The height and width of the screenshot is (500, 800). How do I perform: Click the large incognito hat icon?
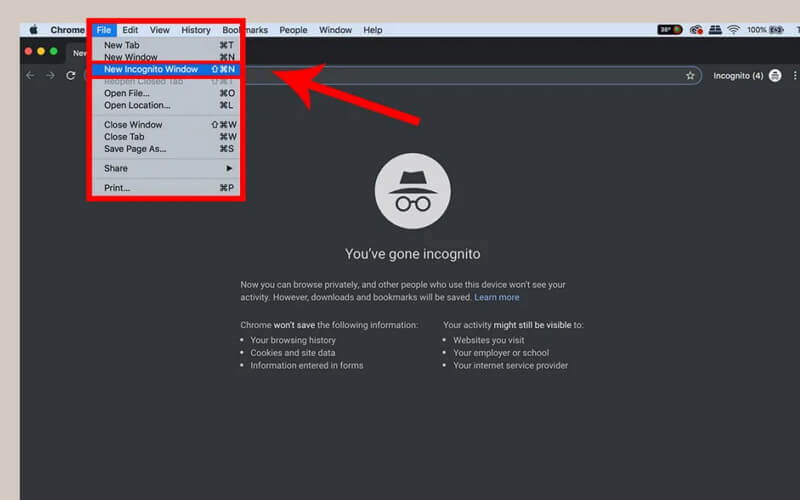pyautogui.click(x=412, y=191)
